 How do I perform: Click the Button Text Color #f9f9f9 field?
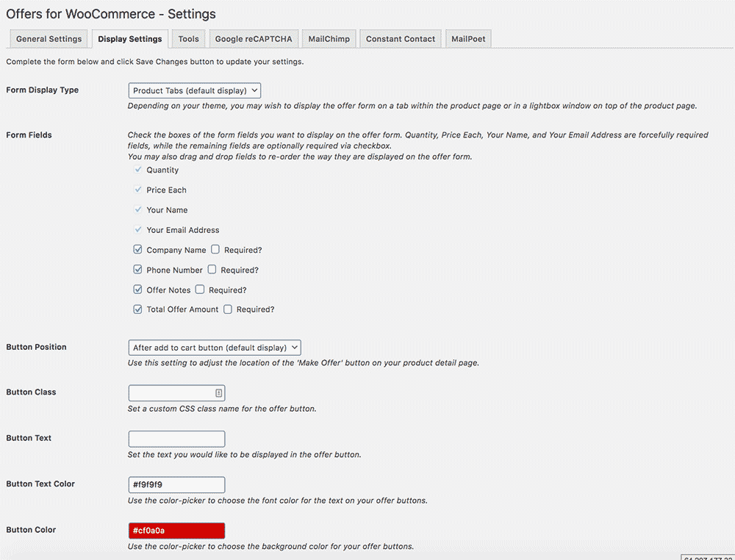point(176,485)
